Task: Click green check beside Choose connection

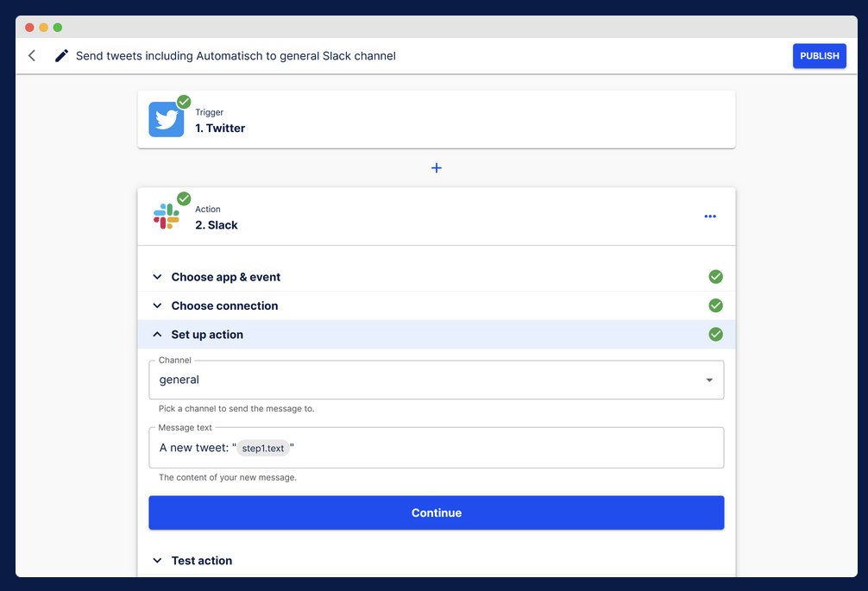Action: (x=716, y=305)
